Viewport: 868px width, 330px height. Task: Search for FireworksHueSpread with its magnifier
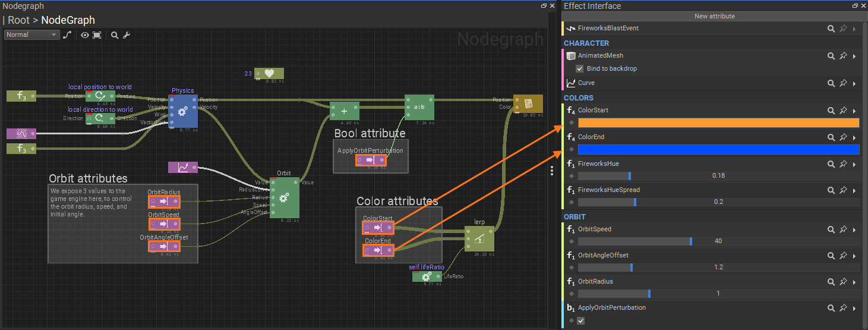[x=832, y=190]
